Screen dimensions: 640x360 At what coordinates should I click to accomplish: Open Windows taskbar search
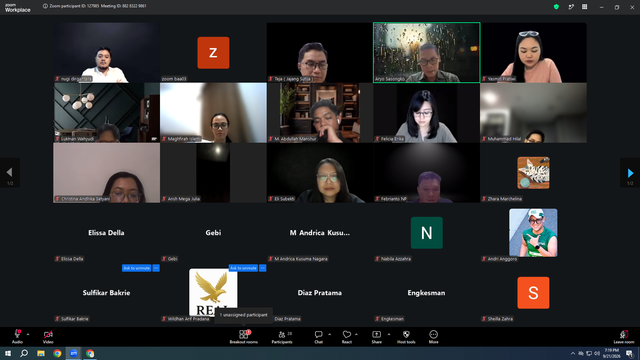tap(24, 353)
